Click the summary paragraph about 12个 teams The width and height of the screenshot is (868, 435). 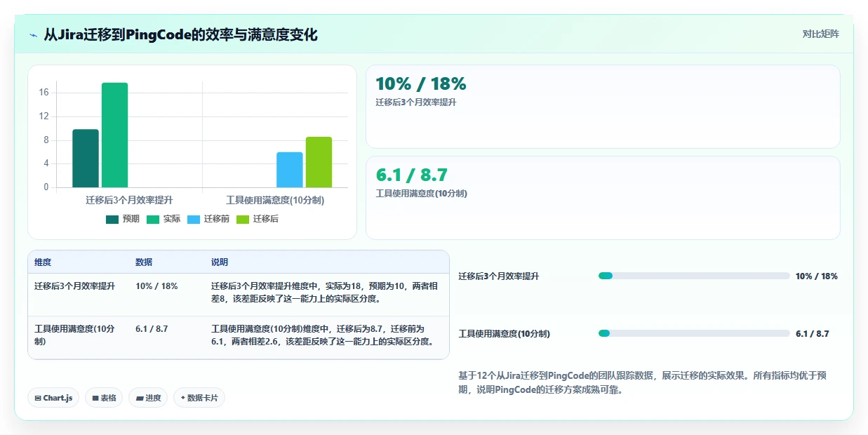pyautogui.click(x=642, y=382)
